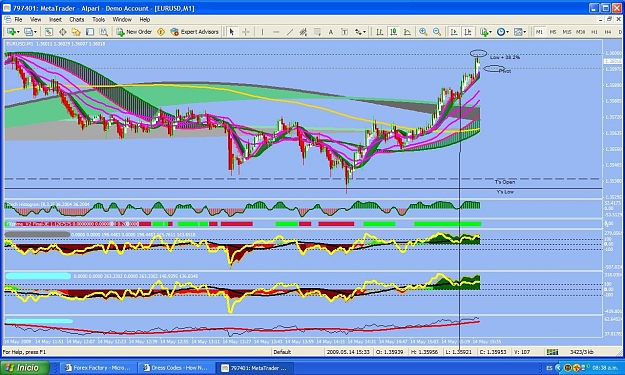The width and height of the screenshot is (625, 375).
Task: Switch to the H1 timeframe
Action: point(594,32)
